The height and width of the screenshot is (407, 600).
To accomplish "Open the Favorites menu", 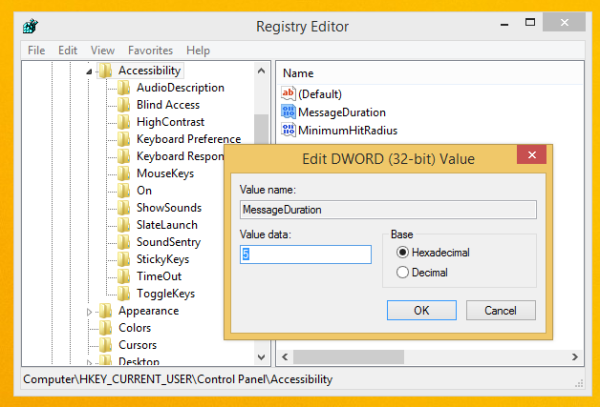I will [150, 50].
